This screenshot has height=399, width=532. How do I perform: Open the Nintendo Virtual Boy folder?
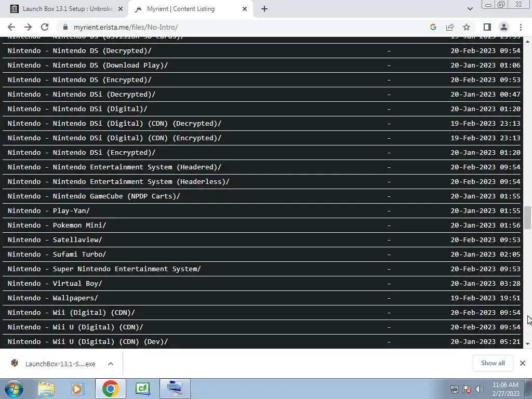[x=55, y=284]
